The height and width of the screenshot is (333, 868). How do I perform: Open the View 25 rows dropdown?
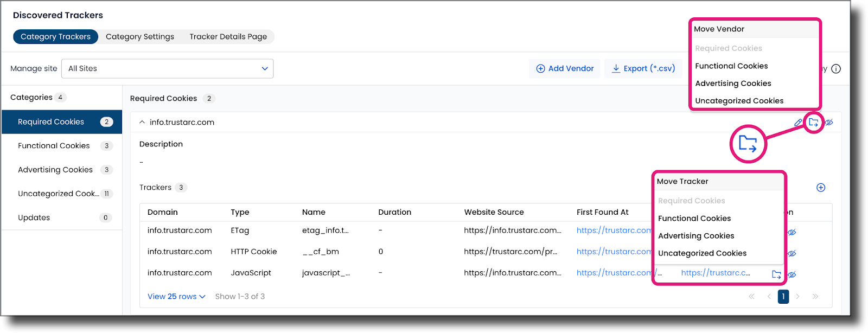pos(176,296)
